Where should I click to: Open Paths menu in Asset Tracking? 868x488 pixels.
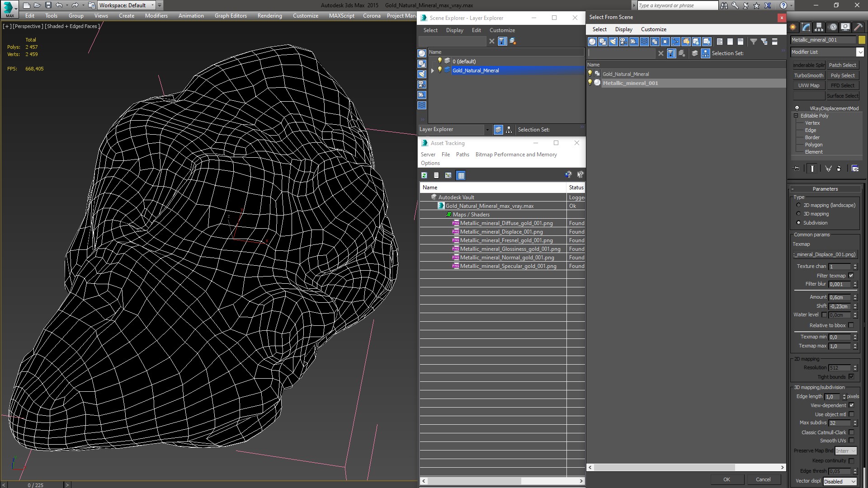tap(462, 155)
